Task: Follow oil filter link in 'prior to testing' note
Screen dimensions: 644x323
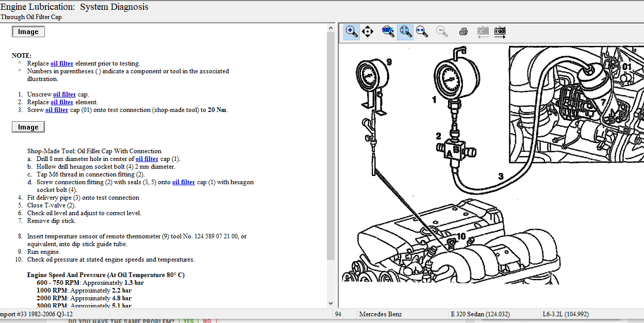Action: pos(62,63)
